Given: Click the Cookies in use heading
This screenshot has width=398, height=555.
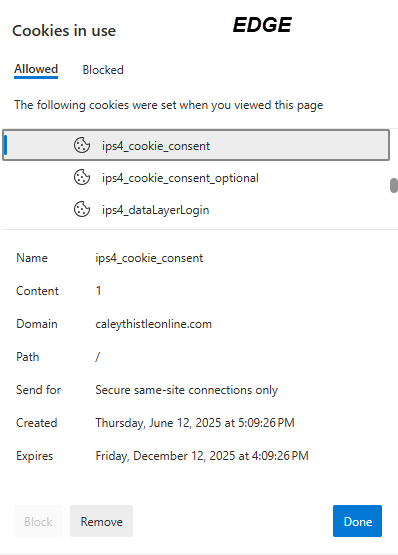Looking at the screenshot, I should (64, 31).
